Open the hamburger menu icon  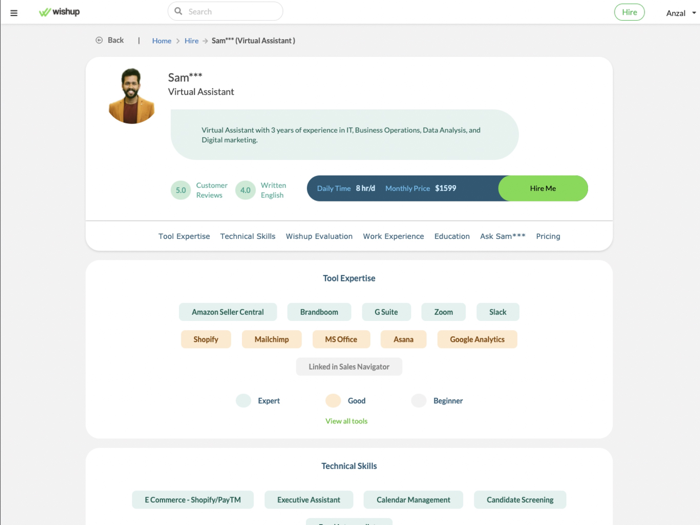14,13
